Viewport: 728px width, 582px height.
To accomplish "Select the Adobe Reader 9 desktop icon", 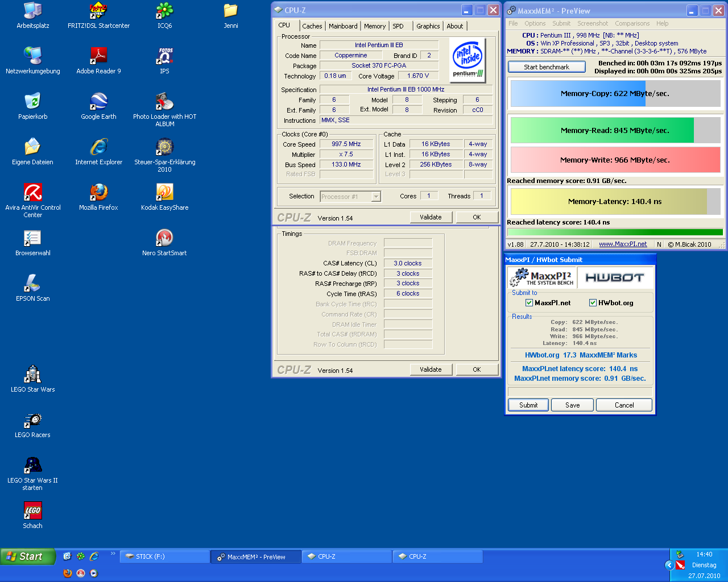I will coord(98,61).
